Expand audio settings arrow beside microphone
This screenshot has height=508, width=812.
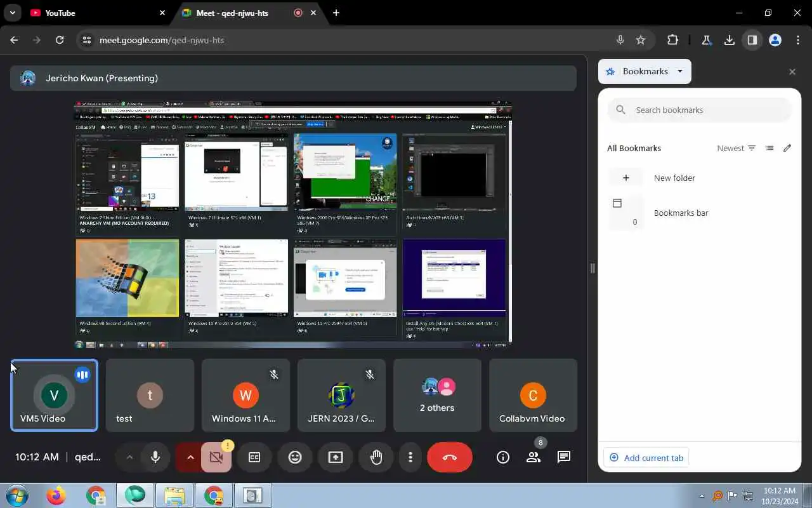(x=129, y=457)
